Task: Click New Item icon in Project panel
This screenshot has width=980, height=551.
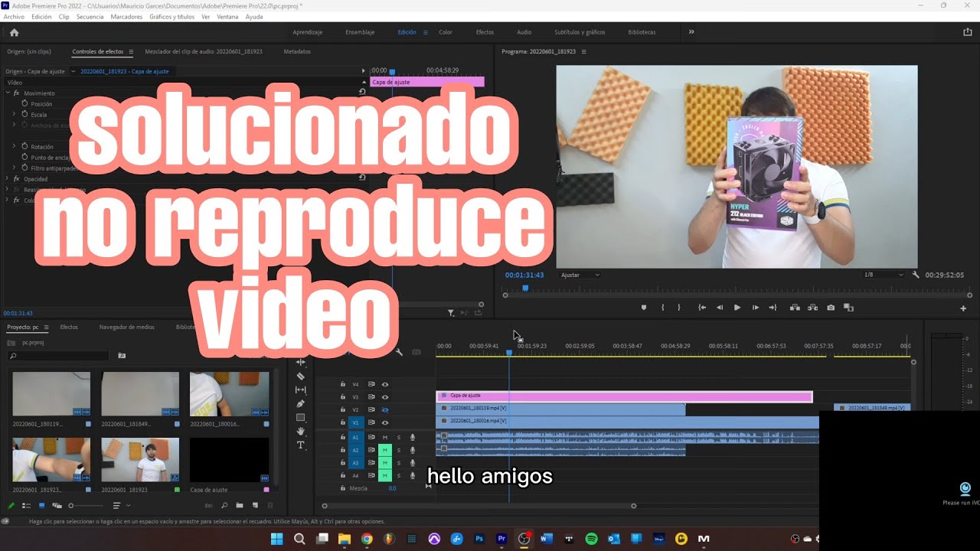Action: pyautogui.click(x=254, y=506)
